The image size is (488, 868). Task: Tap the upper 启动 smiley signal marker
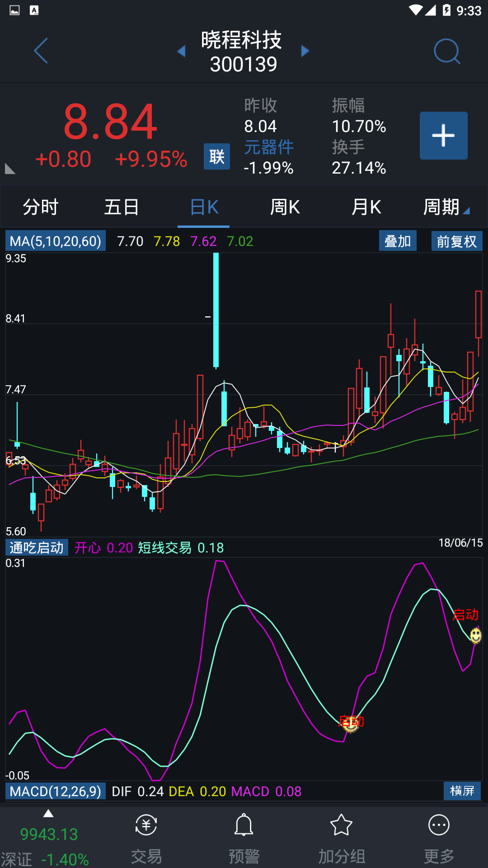[x=475, y=636]
